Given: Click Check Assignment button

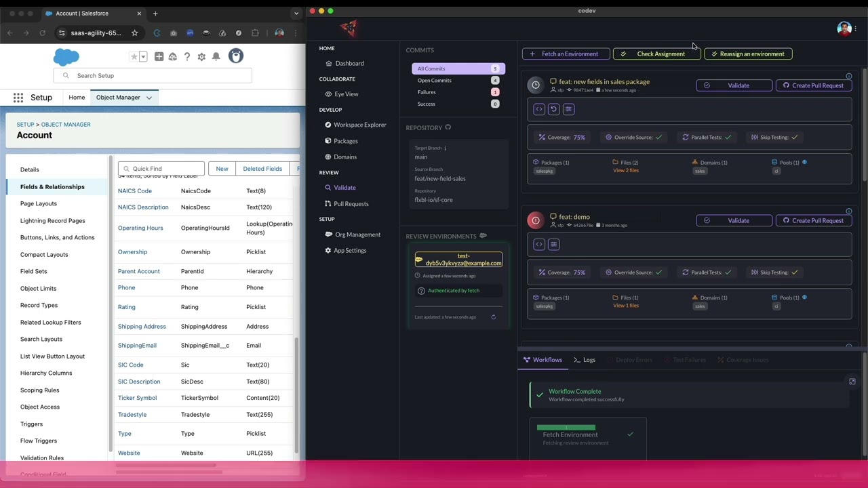Looking at the screenshot, I should coord(656,54).
